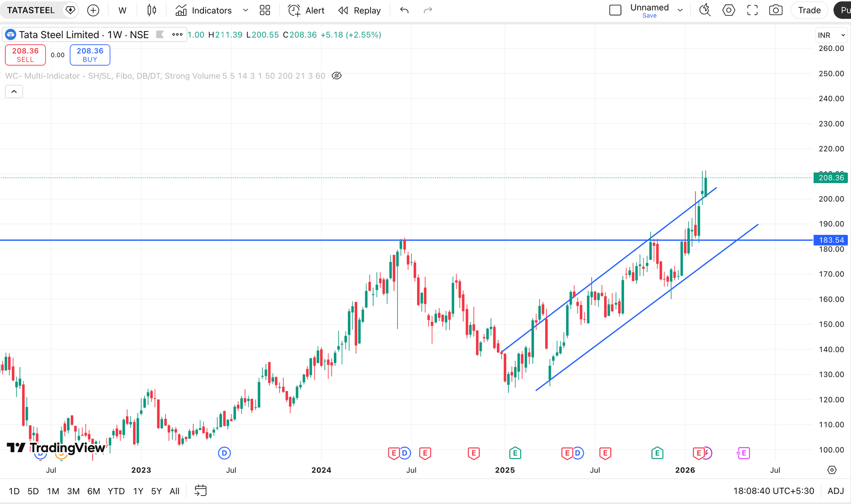Start bar Replay mode
The width and height of the screenshot is (851, 504).
point(359,10)
